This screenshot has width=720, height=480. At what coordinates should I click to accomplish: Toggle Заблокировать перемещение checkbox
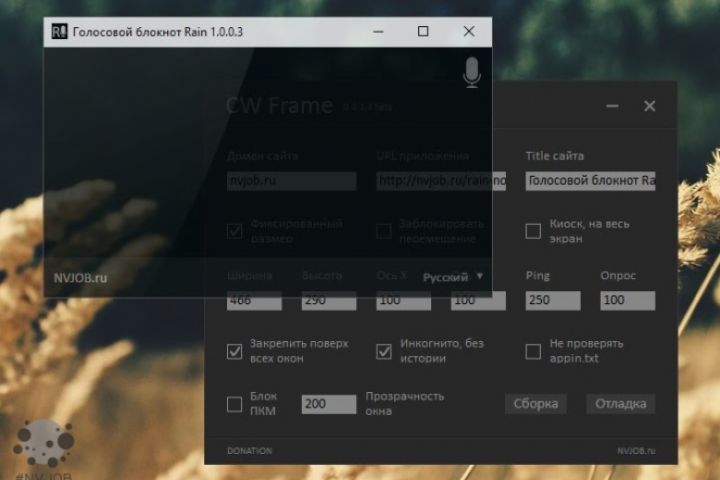[384, 231]
